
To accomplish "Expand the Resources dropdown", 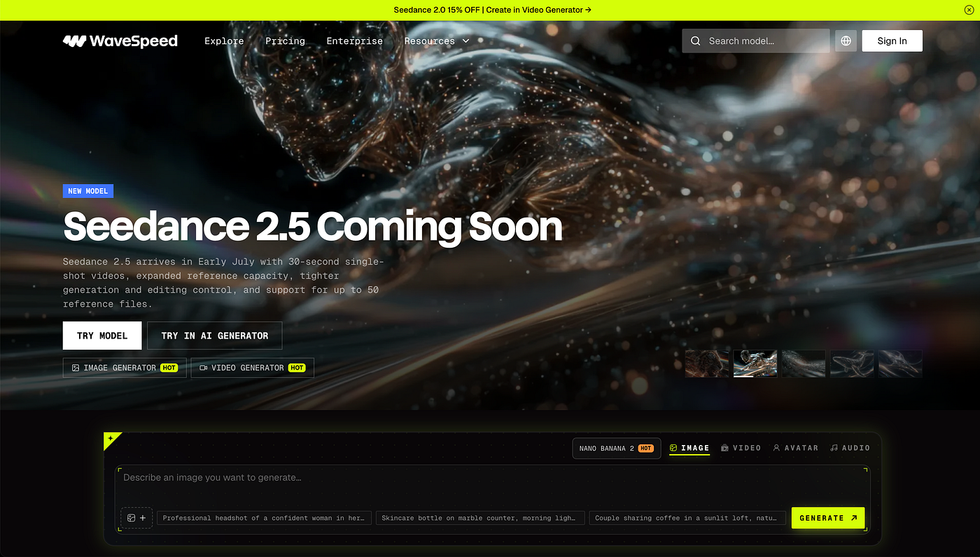I will [x=437, y=41].
